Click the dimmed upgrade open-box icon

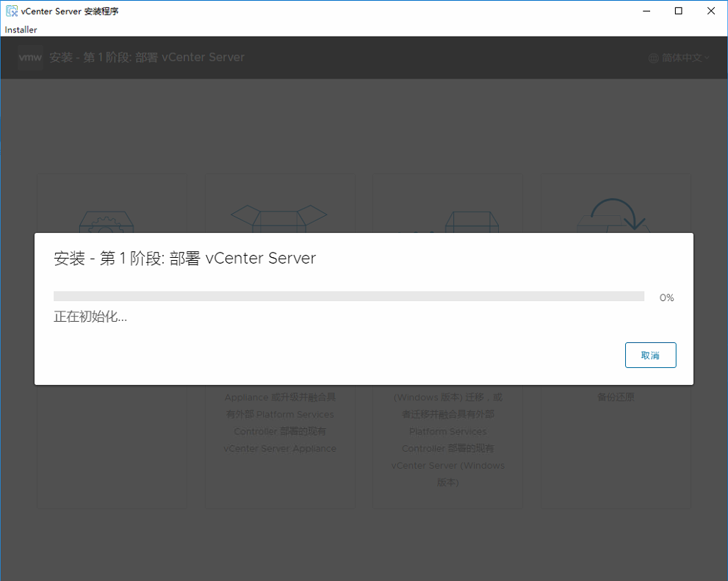279,219
